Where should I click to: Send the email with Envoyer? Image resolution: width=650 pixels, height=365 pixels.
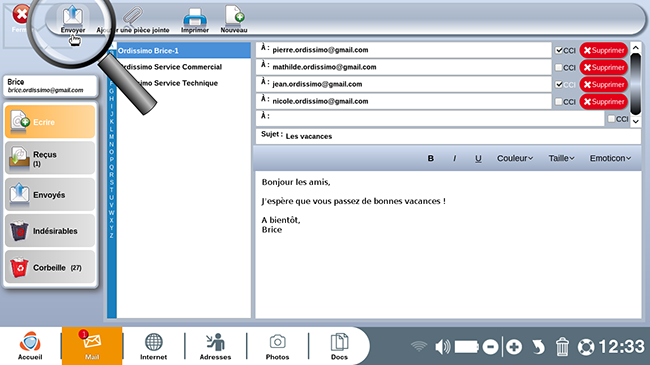click(x=73, y=19)
